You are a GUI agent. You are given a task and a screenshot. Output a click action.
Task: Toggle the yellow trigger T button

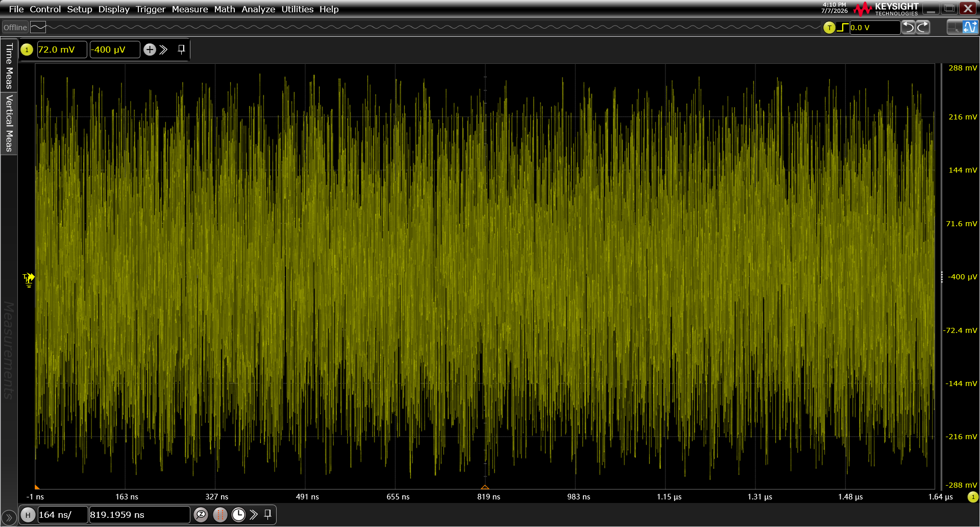[829, 28]
